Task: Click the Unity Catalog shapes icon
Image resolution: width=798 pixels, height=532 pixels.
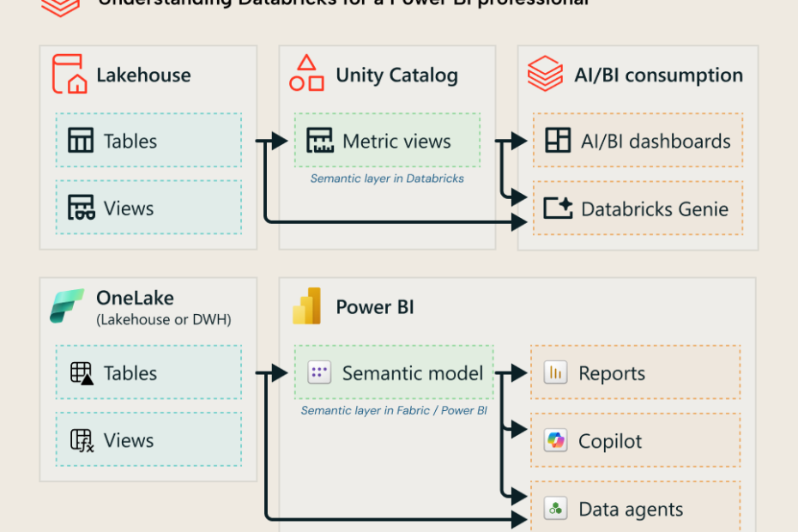Action: [306, 74]
